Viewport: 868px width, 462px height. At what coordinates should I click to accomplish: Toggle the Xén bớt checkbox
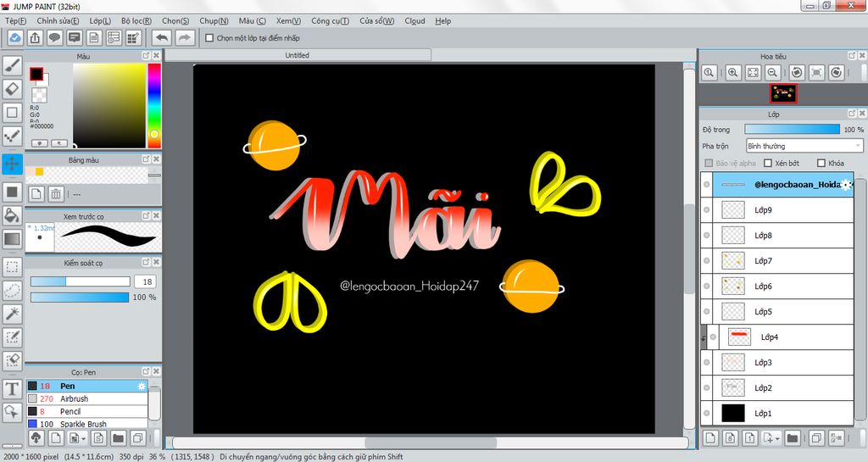click(x=768, y=164)
